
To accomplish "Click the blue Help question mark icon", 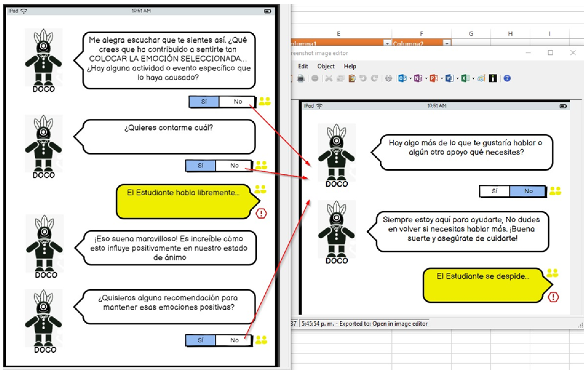I will pyautogui.click(x=507, y=78).
